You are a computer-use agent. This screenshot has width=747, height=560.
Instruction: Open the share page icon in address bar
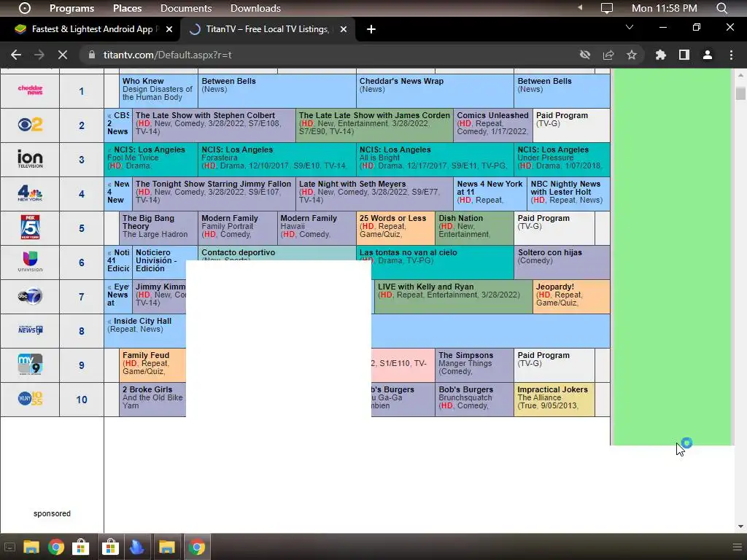click(x=608, y=55)
